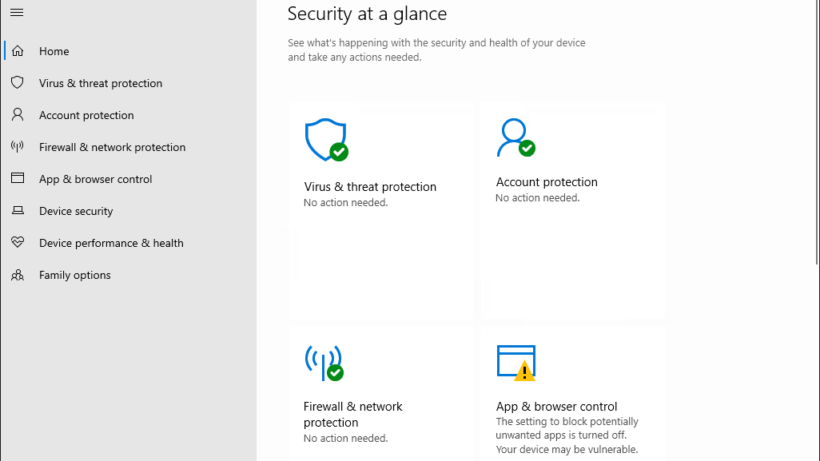This screenshot has width=820, height=461.
Task: Click the Home house icon in sidebar
Action: click(18, 51)
